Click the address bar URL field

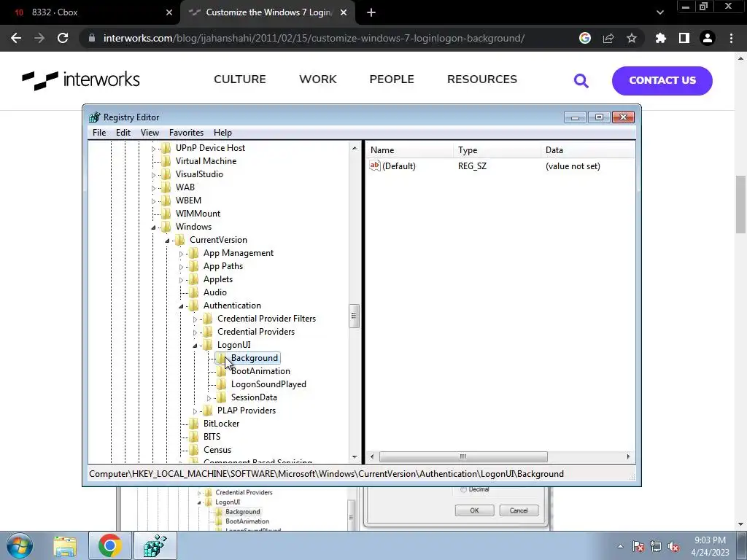tap(314, 38)
